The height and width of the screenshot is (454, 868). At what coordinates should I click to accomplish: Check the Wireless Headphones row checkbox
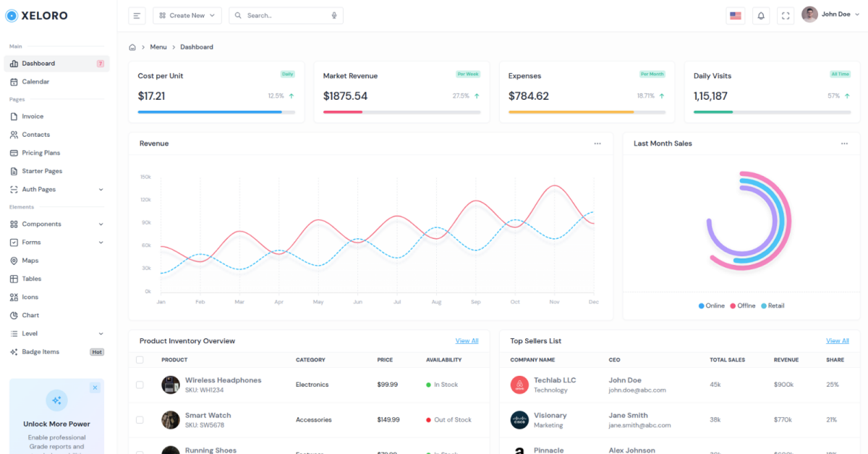coord(140,384)
